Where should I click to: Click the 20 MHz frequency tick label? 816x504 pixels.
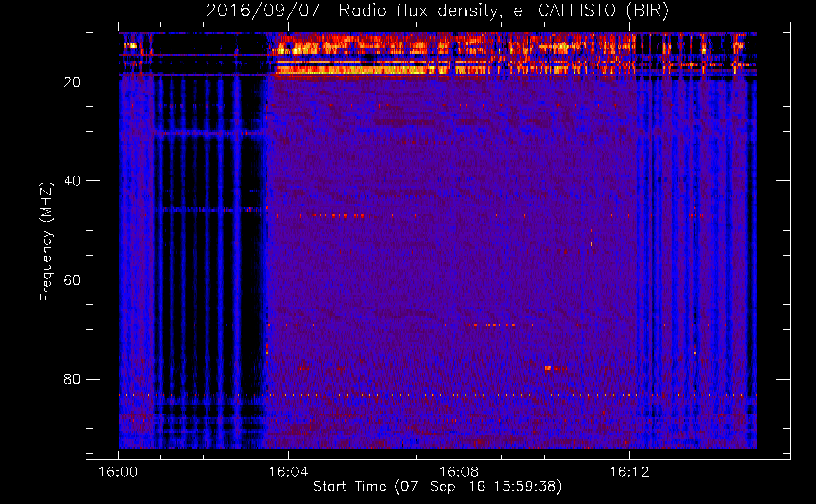72,83
